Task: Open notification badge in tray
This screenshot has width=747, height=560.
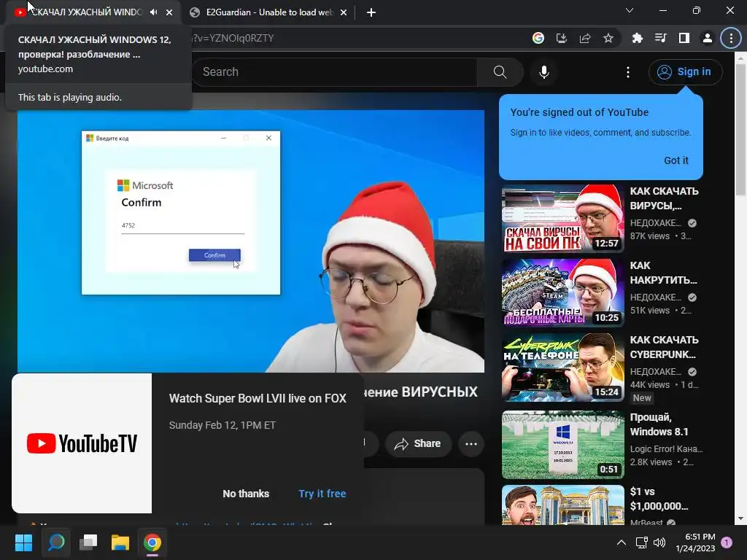Action: [x=727, y=542]
